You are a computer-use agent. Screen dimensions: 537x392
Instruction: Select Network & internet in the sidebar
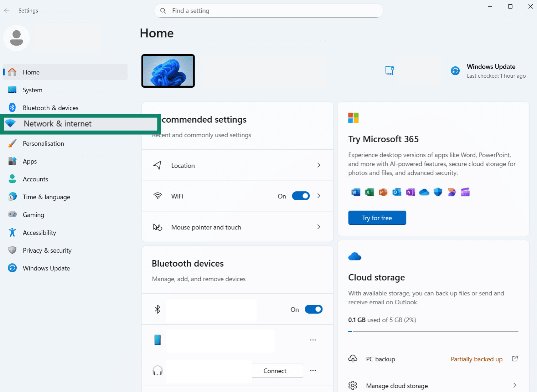pos(57,124)
